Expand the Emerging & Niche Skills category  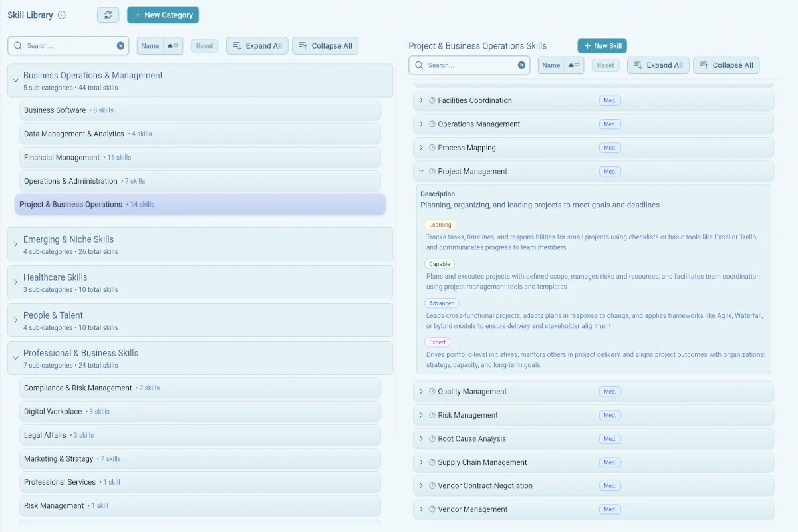coord(15,245)
